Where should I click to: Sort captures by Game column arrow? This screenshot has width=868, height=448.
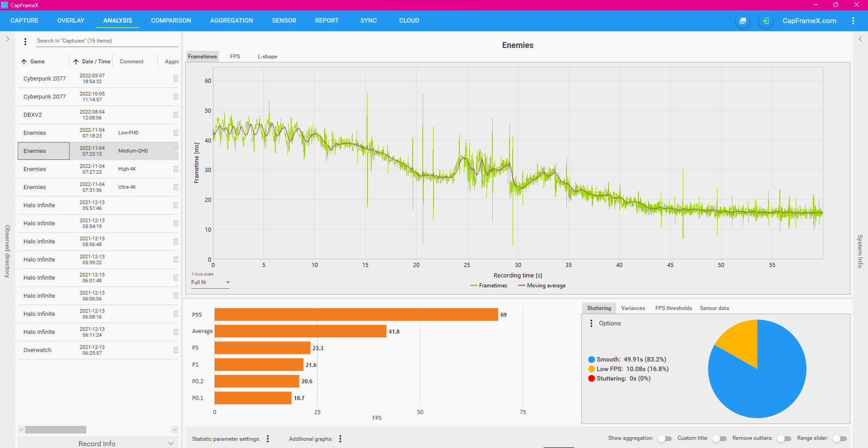(x=24, y=62)
